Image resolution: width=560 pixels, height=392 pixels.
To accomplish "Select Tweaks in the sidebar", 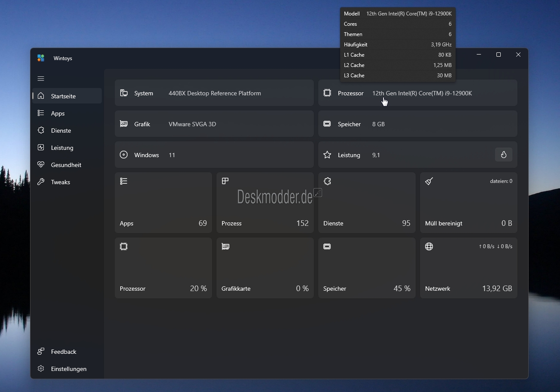I will click(67, 182).
